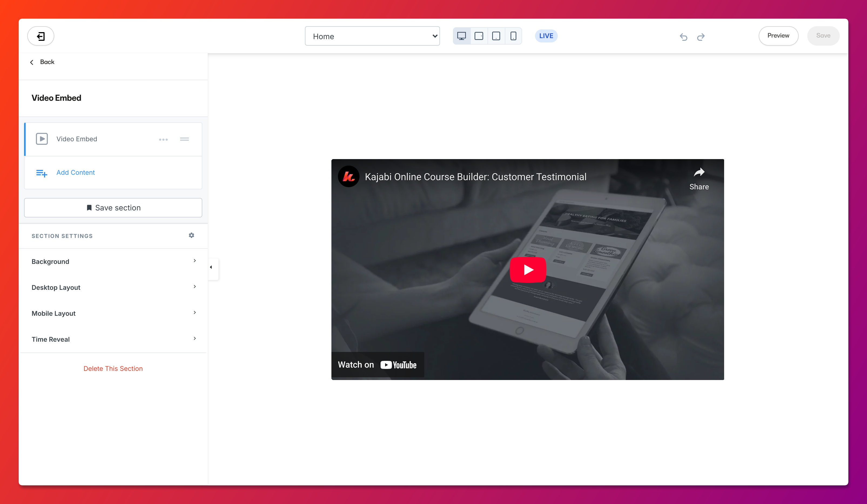The image size is (867, 504).
Task: Switch to mobile phone preview
Action: [x=513, y=36]
